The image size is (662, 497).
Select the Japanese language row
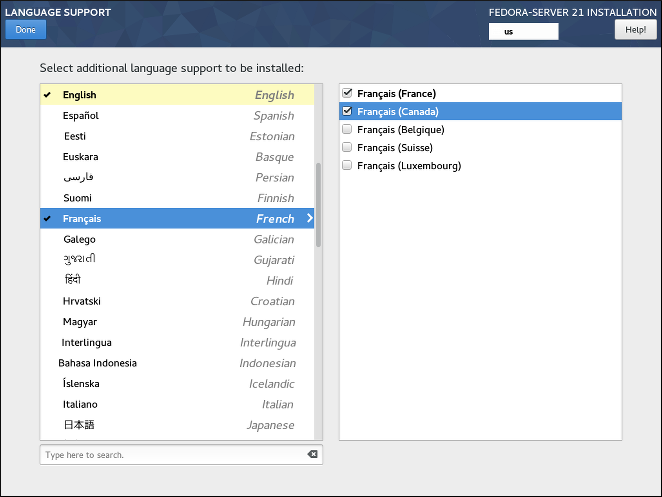click(x=177, y=425)
